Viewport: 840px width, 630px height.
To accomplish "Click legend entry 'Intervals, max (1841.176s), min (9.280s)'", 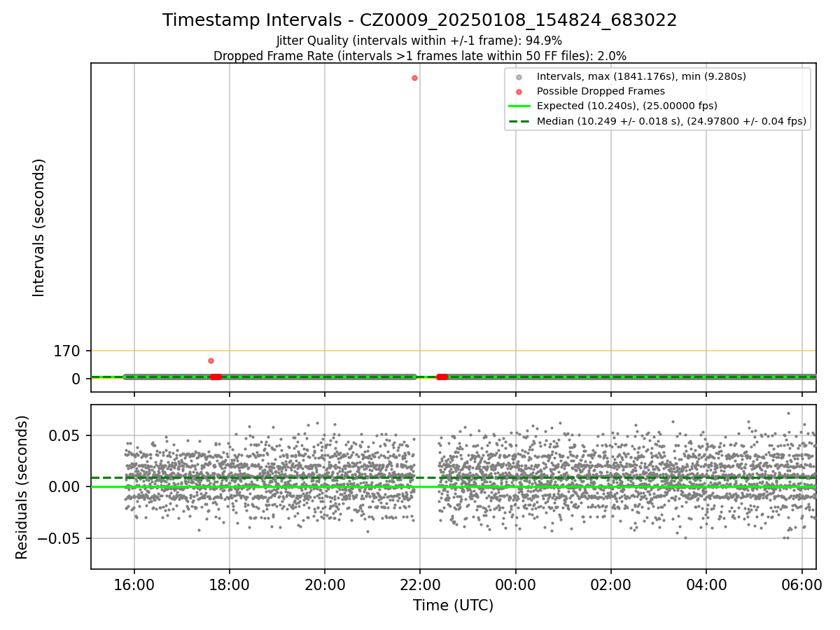I will pyautogui.click(x=641, y=76).
